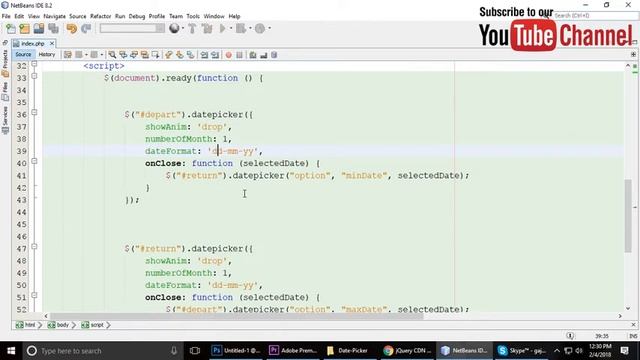Open the project configuration combo box
Image resolution: width=640 pixels, height=360 pixels.
(x=132, y=28)
